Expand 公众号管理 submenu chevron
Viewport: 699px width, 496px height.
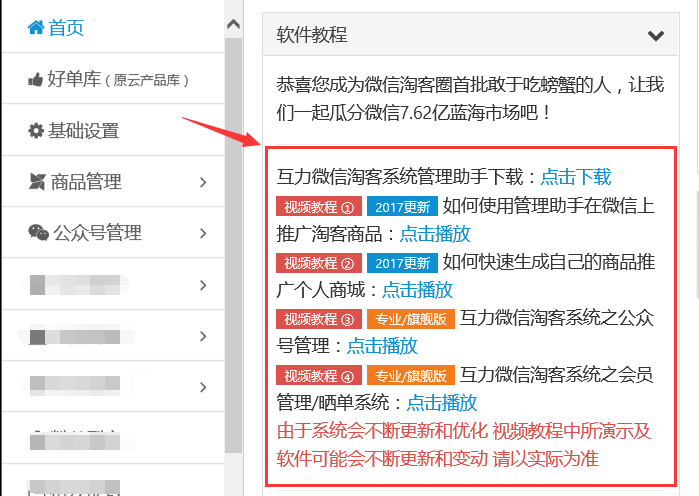pos(203,233)
